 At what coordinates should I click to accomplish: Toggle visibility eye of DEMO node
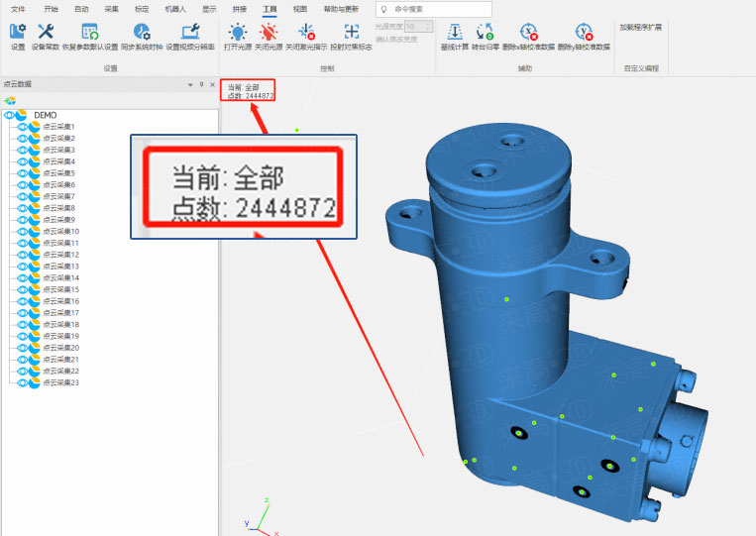tap(11, 115)
